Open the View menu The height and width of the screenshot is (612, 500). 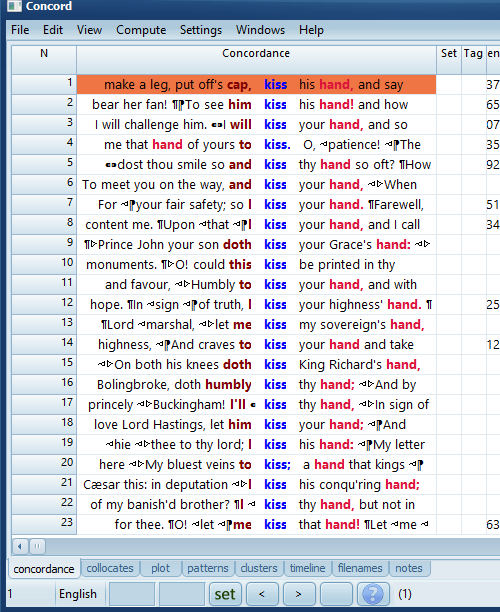pyautogui.click(x=89, y=30)
